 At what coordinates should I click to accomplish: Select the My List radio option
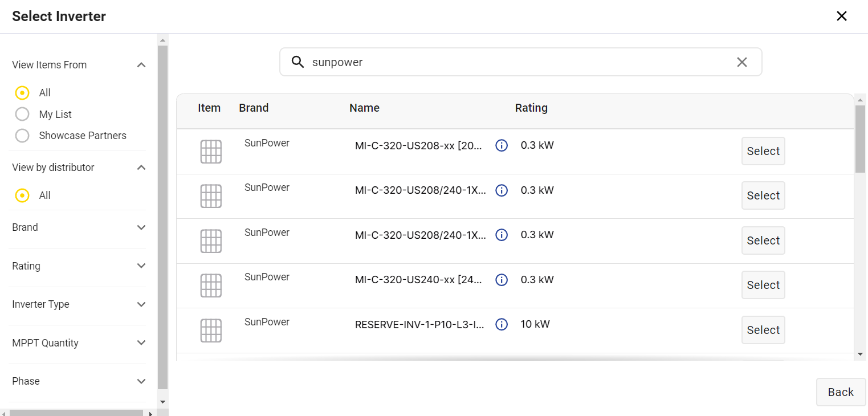point(22,115)
